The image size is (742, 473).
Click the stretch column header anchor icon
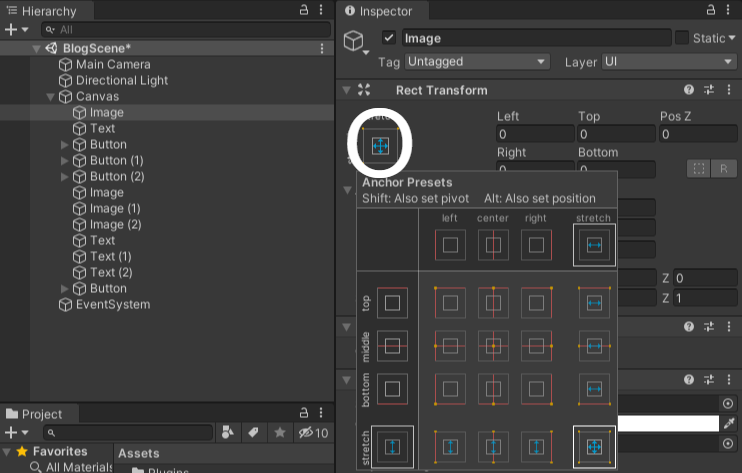[594, 245]
